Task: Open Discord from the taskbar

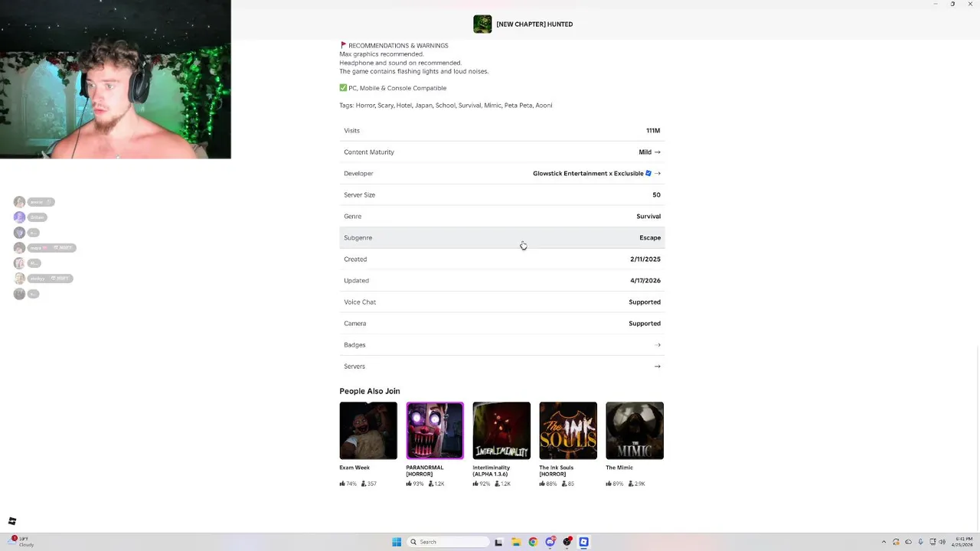Action: coord(550,542)
